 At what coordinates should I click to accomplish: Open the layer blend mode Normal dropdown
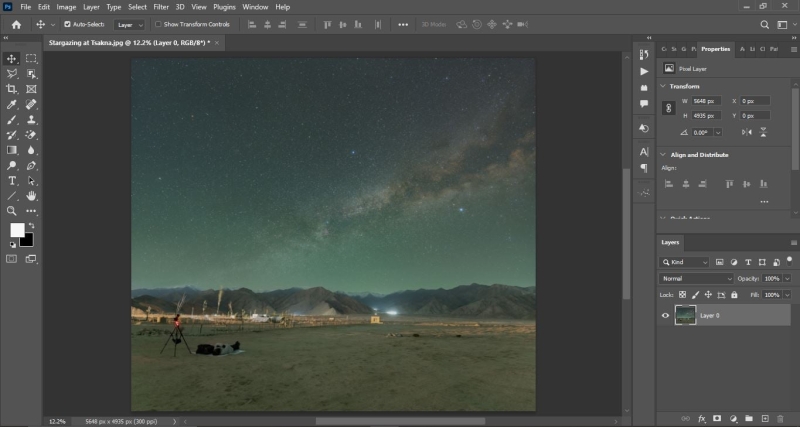point(696,279)
